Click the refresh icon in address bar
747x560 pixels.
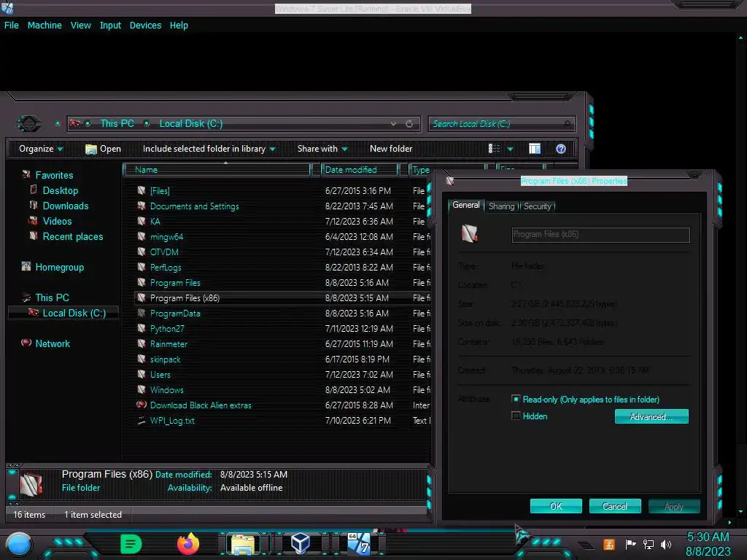coord(409,124)
